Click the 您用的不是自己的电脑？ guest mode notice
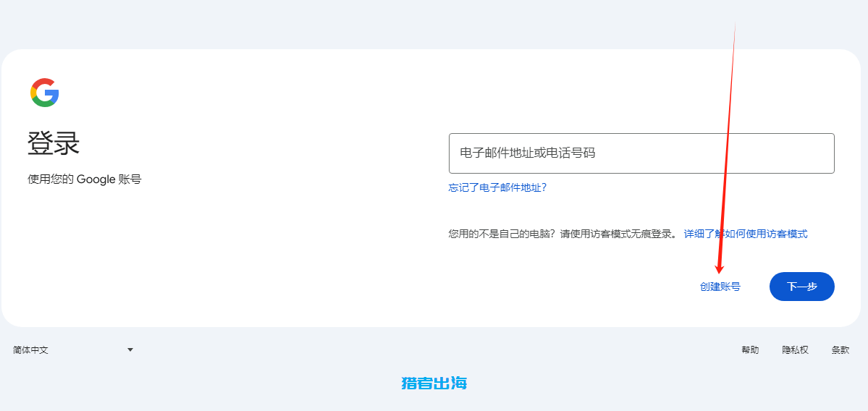The width and height of the screenshot is (868, 411). click(562, 234)
